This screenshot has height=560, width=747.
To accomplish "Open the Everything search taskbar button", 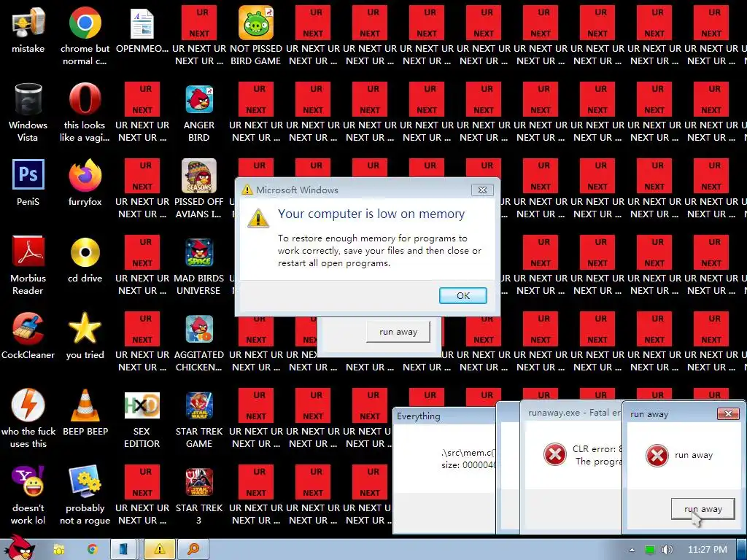I will [x=193, y=550].
